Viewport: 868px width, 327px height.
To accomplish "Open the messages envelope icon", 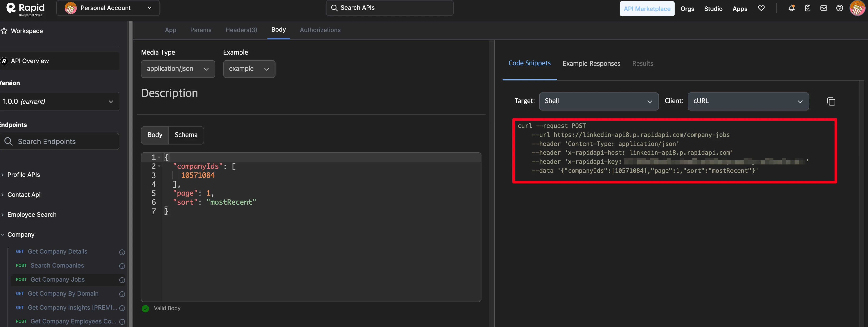I will [824, 8].
